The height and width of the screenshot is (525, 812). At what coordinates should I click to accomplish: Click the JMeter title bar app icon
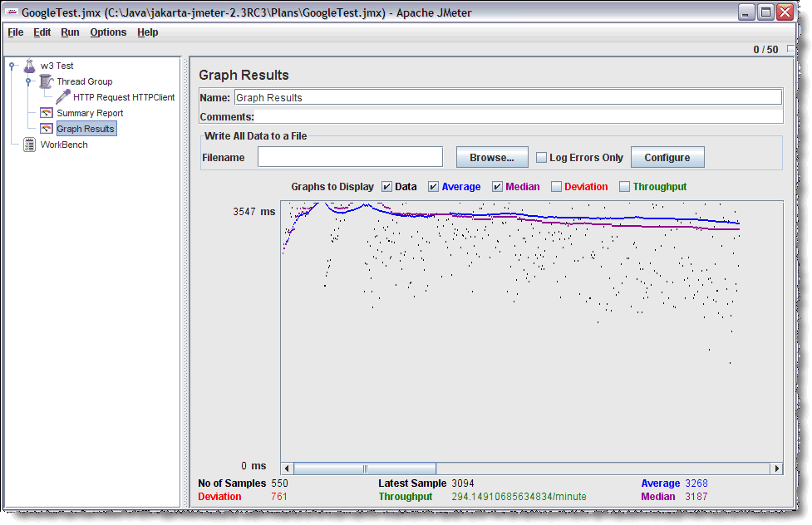tap(11, 12)
